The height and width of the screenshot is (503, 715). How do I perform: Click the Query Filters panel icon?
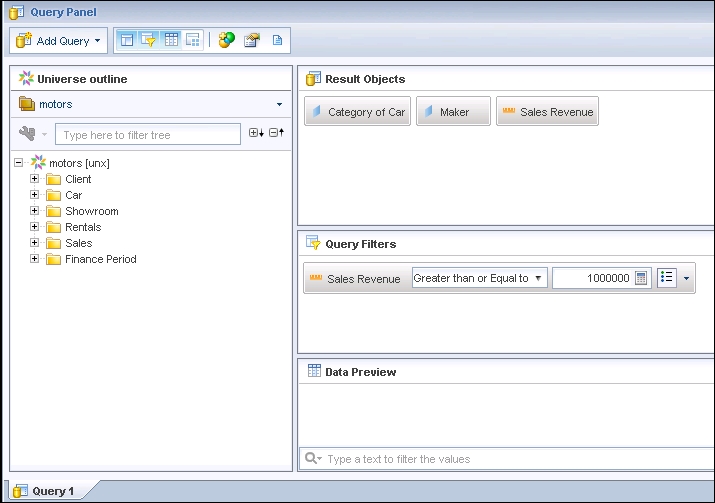(313, 243)
